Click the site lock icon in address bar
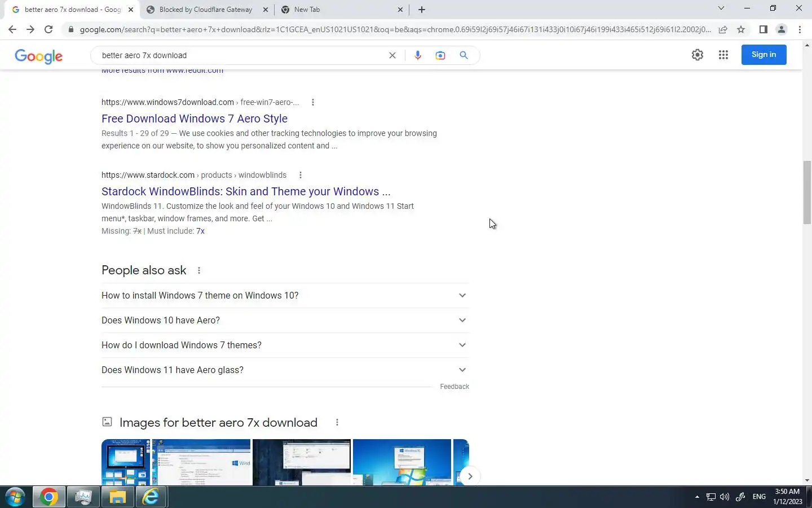Screen dimensions: 812x508 (70, 29)
